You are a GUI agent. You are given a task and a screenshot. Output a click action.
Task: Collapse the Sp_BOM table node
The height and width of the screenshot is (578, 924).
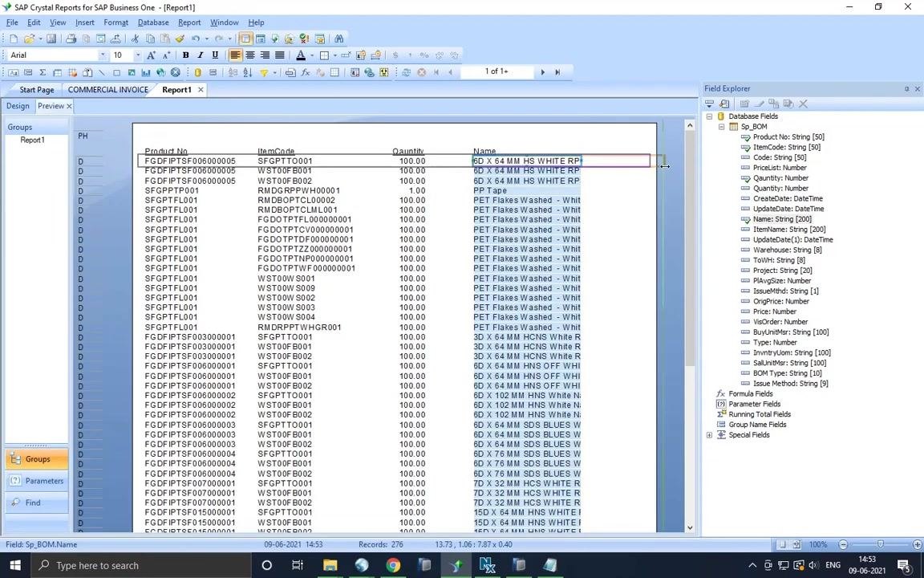click(721, 127)
